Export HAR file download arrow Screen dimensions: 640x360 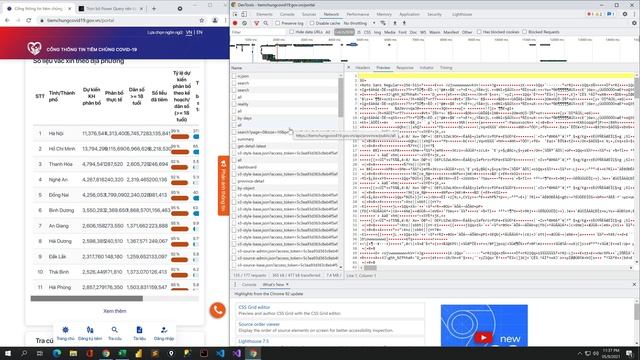pyautogui.click(x=404, y=23)
